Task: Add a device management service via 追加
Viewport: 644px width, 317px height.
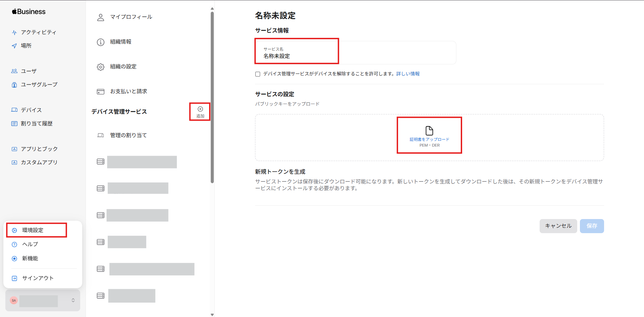Action: [x=200, y=112]
